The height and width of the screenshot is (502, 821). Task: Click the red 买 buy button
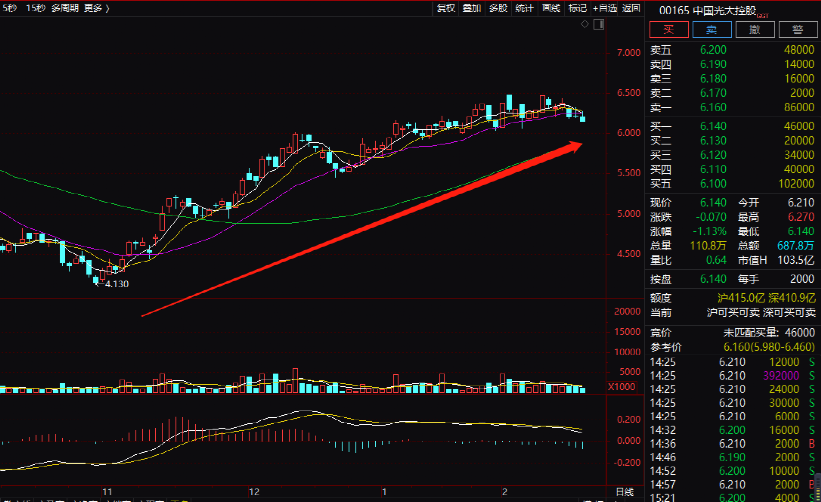669,30
